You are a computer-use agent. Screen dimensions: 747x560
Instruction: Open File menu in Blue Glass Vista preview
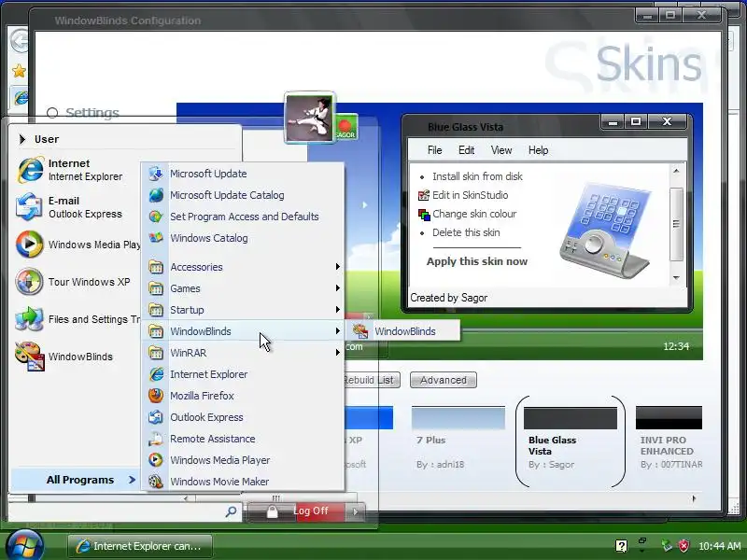(x=434, y=150)
